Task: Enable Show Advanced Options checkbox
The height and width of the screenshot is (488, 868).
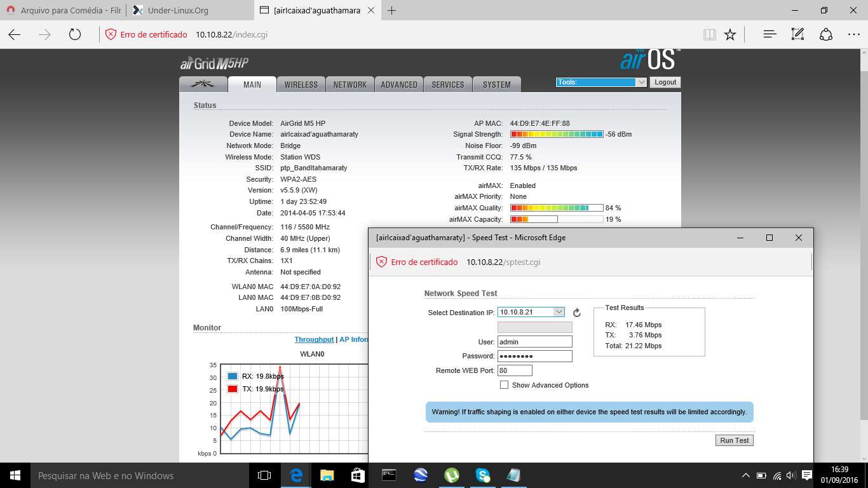Action: pyautogui.click(x=505, y=385)
